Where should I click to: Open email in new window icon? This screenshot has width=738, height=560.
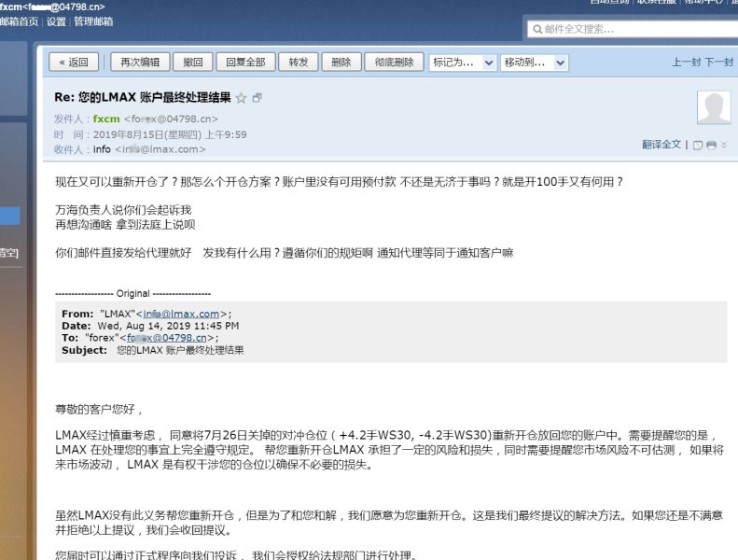click(257, 98)
